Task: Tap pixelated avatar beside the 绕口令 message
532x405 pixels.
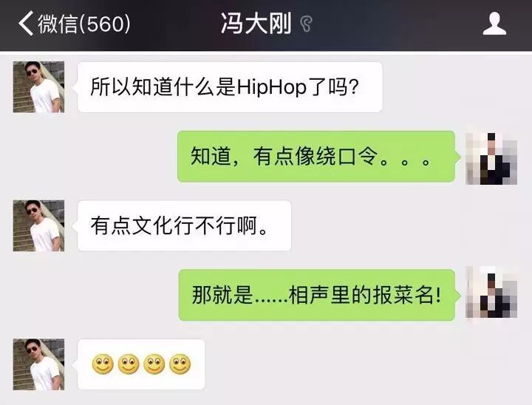Action: [x=491, y=159]
